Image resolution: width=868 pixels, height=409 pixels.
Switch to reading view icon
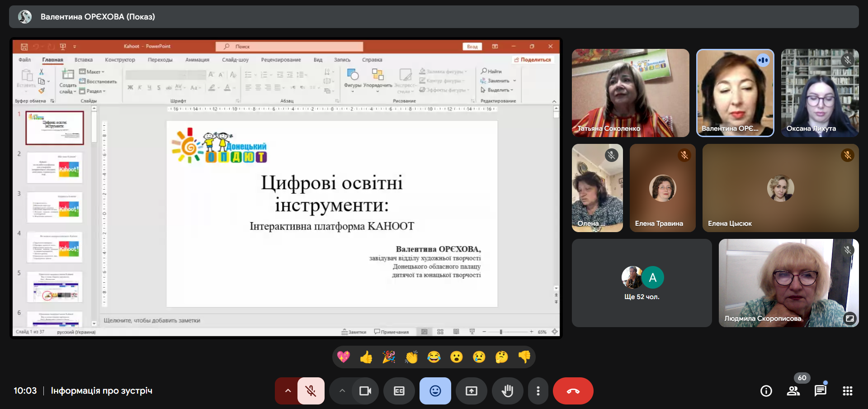456,332
